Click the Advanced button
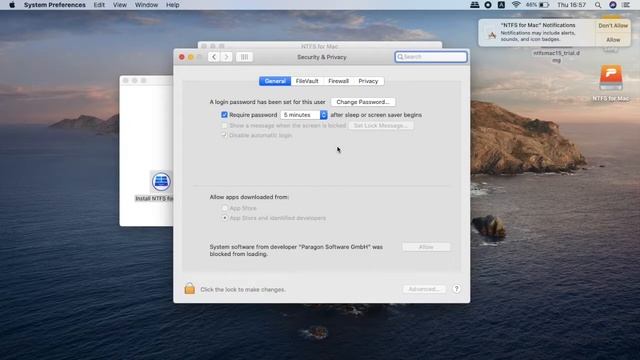The height and width of the screenshot is (360, 640). 424,289
